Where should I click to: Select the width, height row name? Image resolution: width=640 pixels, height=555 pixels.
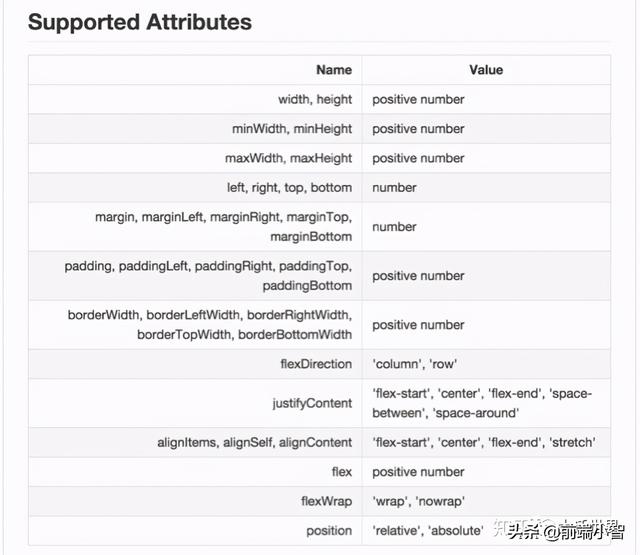[x=315, y=100]
